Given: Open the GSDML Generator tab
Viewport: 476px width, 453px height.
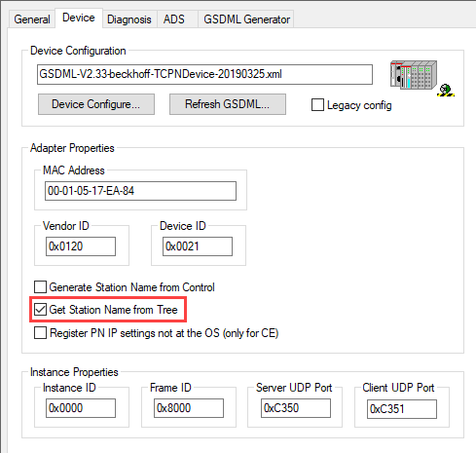Looking at the screenshot, I should coord(246,19).
